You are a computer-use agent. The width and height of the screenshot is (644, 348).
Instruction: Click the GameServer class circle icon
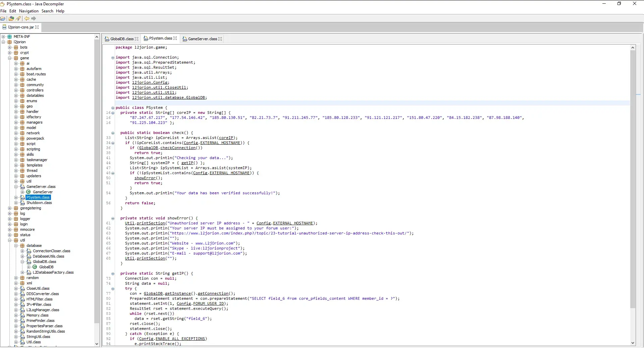pyautogui.click(x=29, y=192)
